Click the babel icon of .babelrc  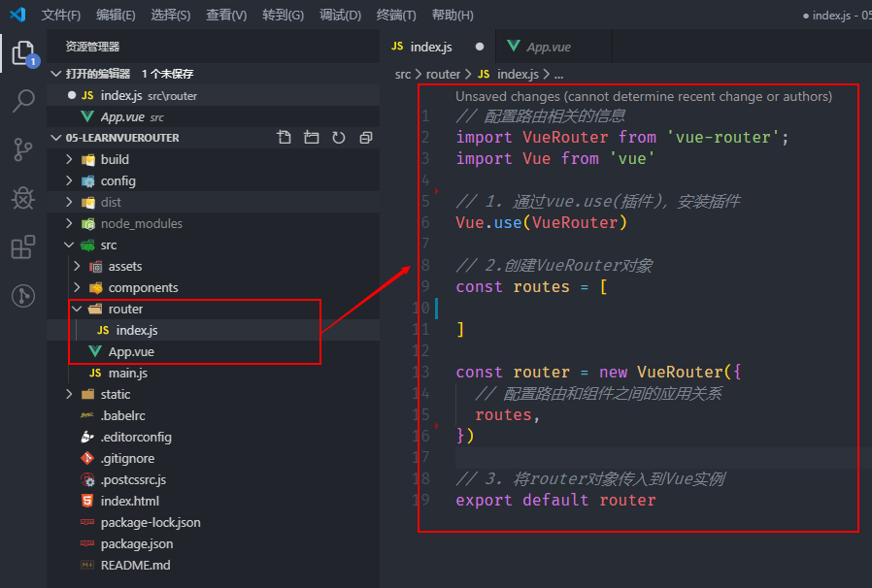(87, 415)
